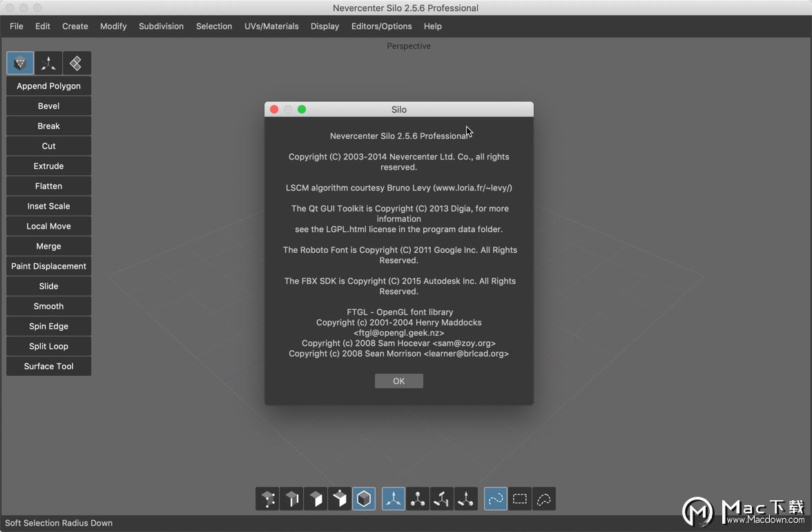Click the Break button
This screenshot has height=532, width=812.
click(x=48, y=126)
